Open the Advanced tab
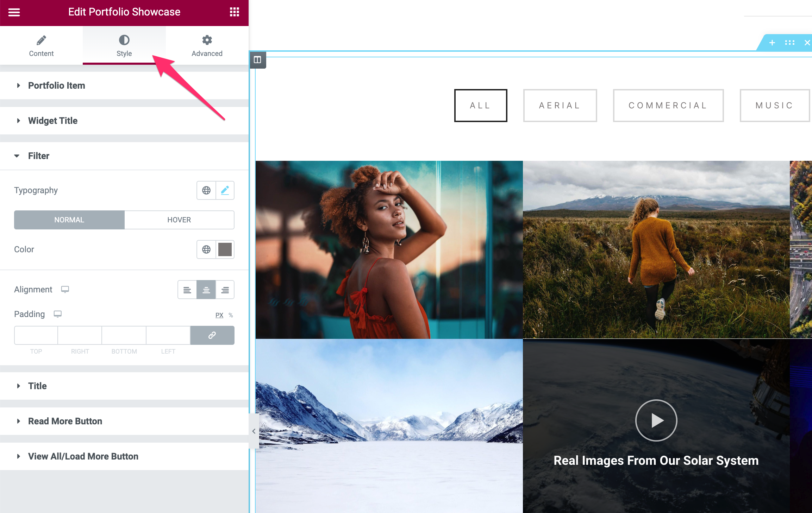812x513 pixels. tap(207, 46)
